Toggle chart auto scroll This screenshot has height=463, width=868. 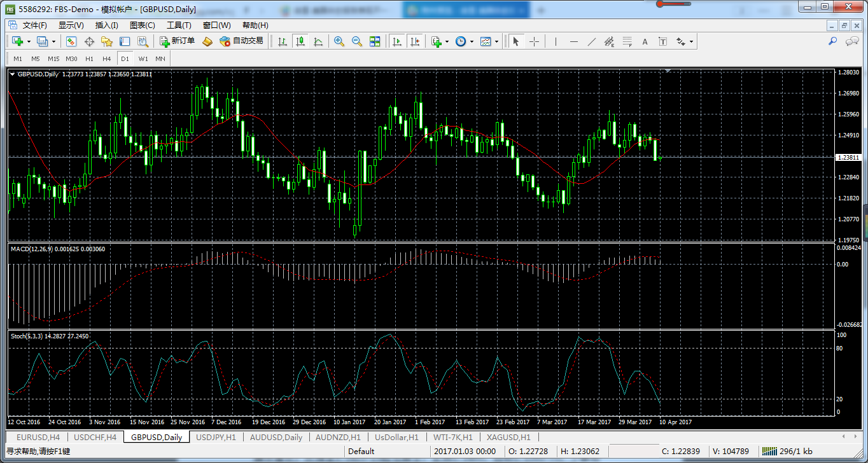coord(397,41)
